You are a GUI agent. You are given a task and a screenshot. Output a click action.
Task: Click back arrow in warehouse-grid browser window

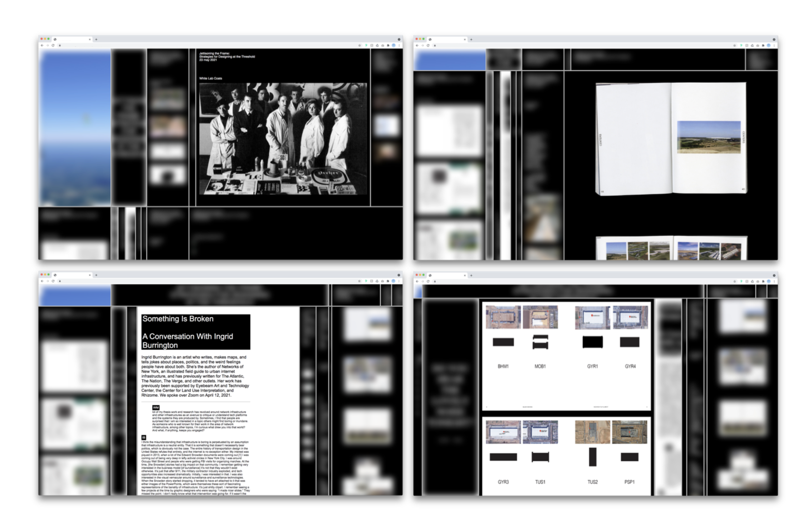click(x=417, y=281)
